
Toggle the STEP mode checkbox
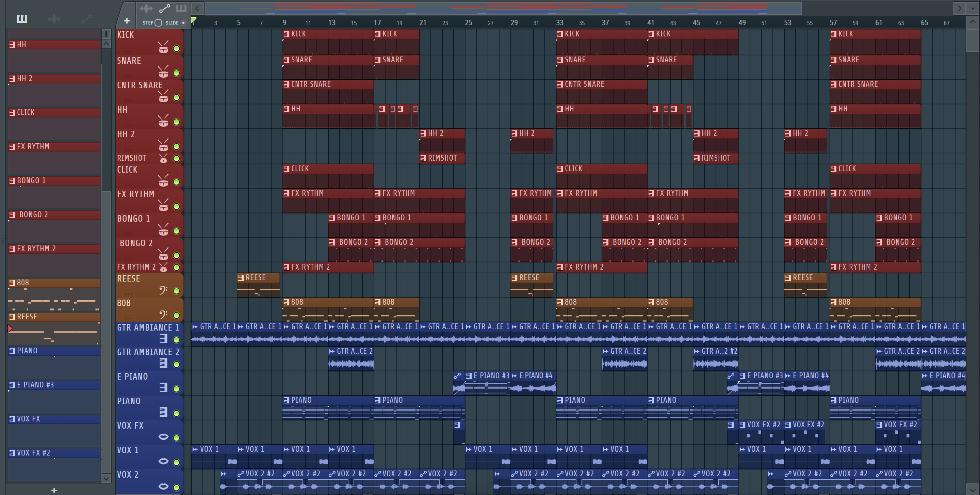158,23
